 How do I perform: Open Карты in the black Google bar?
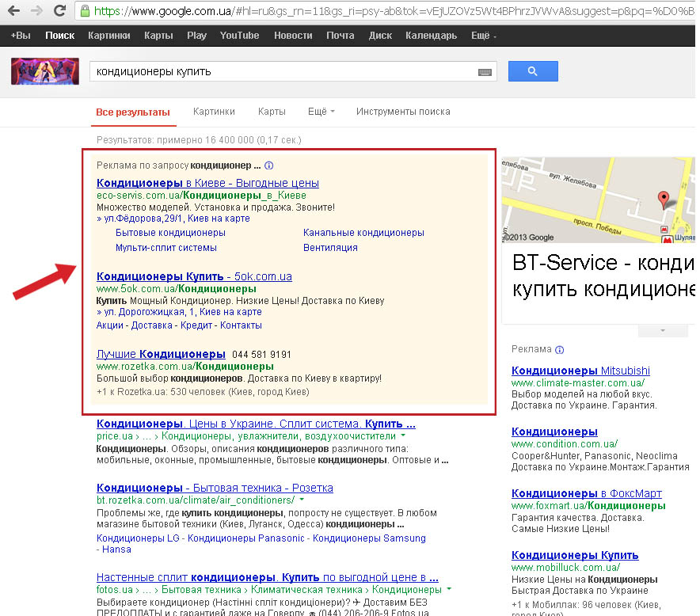pyautogui.click(x=158, y=36)
